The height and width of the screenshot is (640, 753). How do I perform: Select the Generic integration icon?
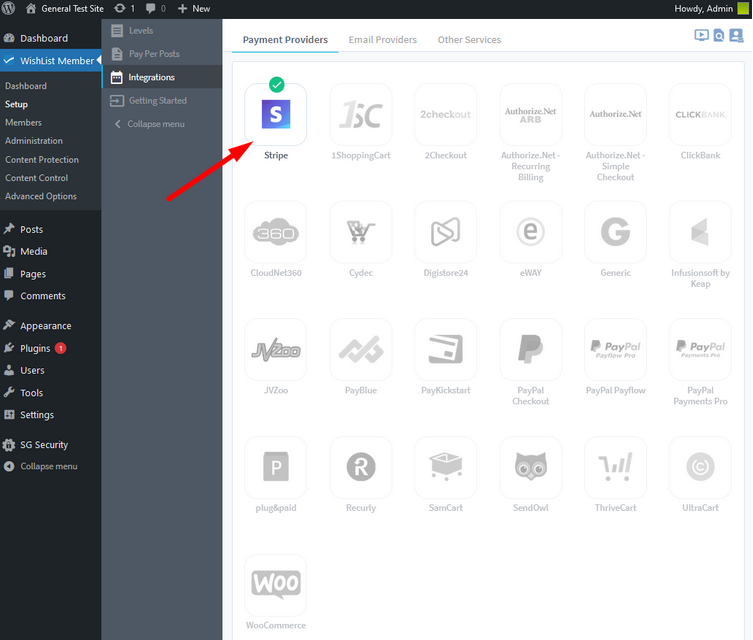click(616, 232)
